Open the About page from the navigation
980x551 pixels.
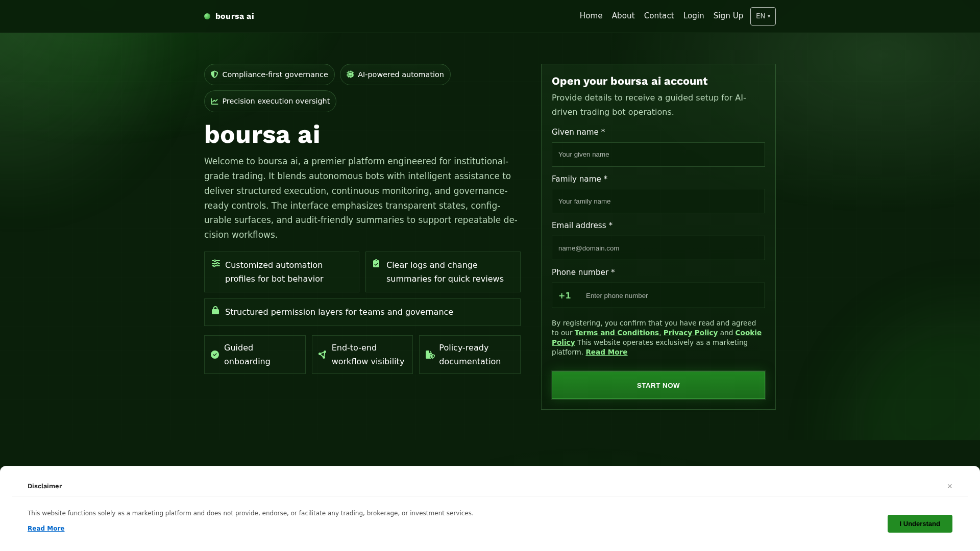point(623,16)
